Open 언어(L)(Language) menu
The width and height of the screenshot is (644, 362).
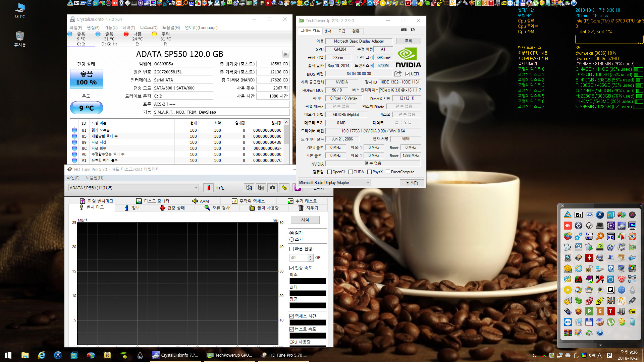click(201, 27)
